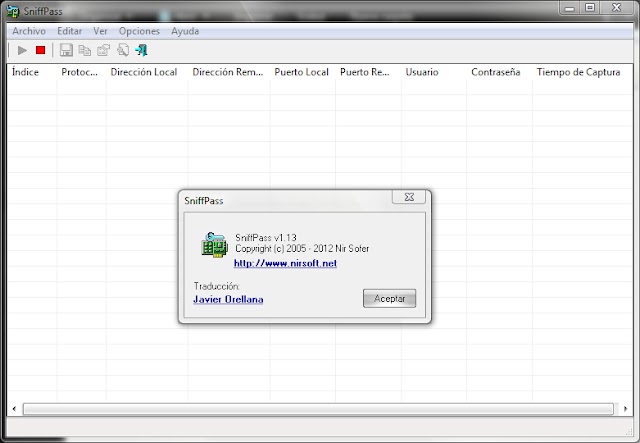Image resolution: width=640 pixels, height=443 pixels.
Task: Click the horizontal scrollbar track
Action: pos(318,409)
